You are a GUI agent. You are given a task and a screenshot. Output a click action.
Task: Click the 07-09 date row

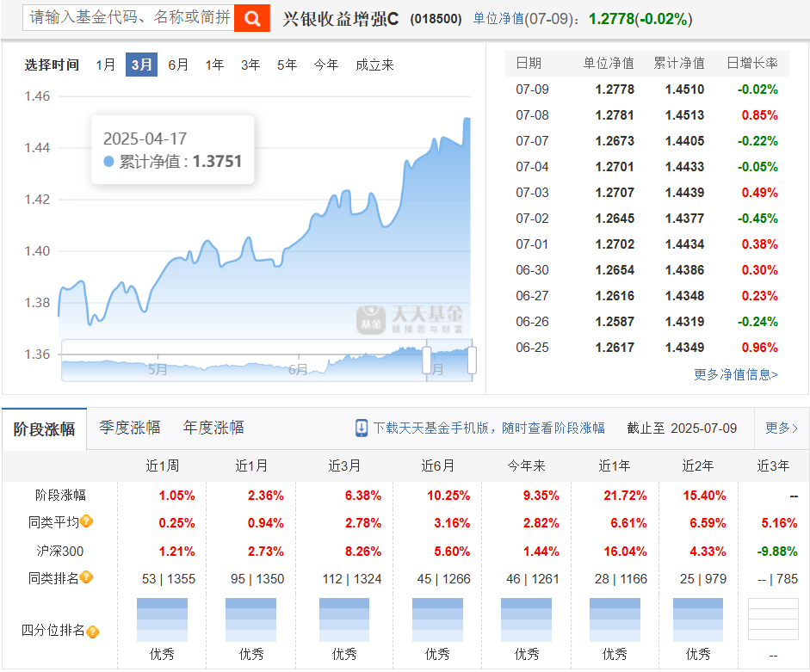click(646, 89)
